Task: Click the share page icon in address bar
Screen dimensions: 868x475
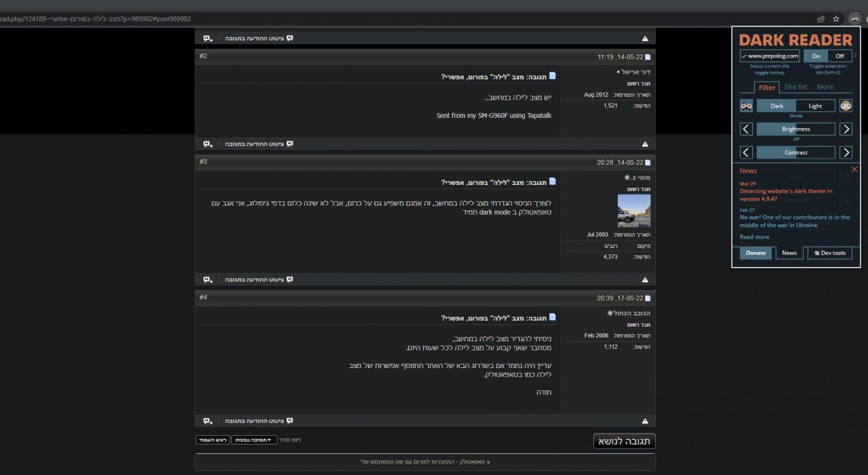Action: pyautogui.click(x=821, y=19)
